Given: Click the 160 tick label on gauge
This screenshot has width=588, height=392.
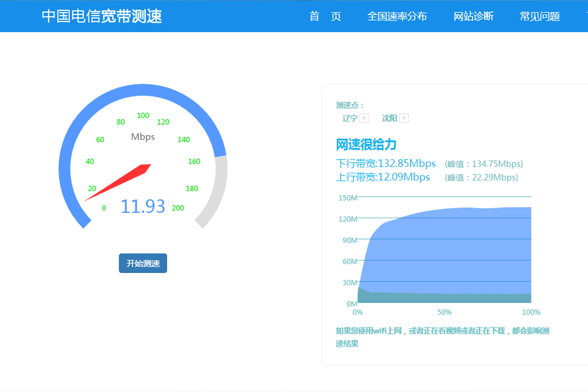Looking at the screenshot, I should (194, 162).
